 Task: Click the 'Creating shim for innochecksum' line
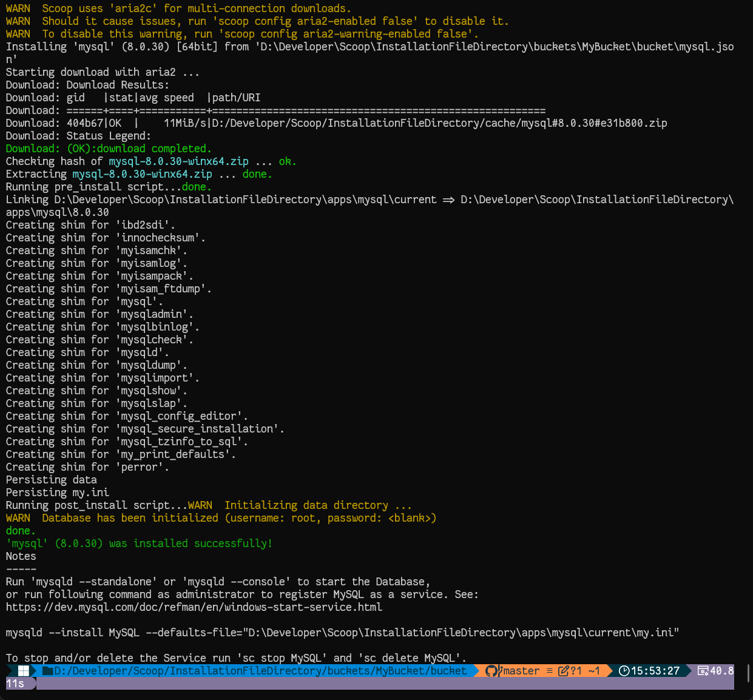106,237
